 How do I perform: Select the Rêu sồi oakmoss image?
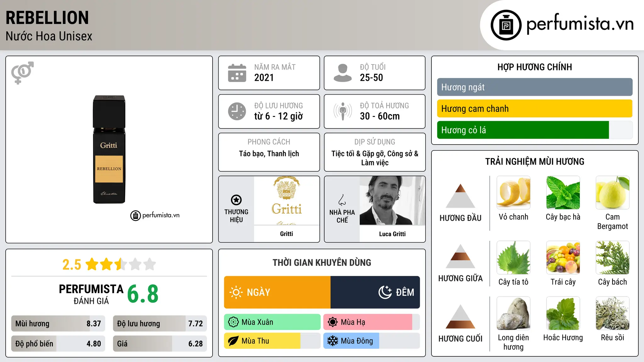613,313
